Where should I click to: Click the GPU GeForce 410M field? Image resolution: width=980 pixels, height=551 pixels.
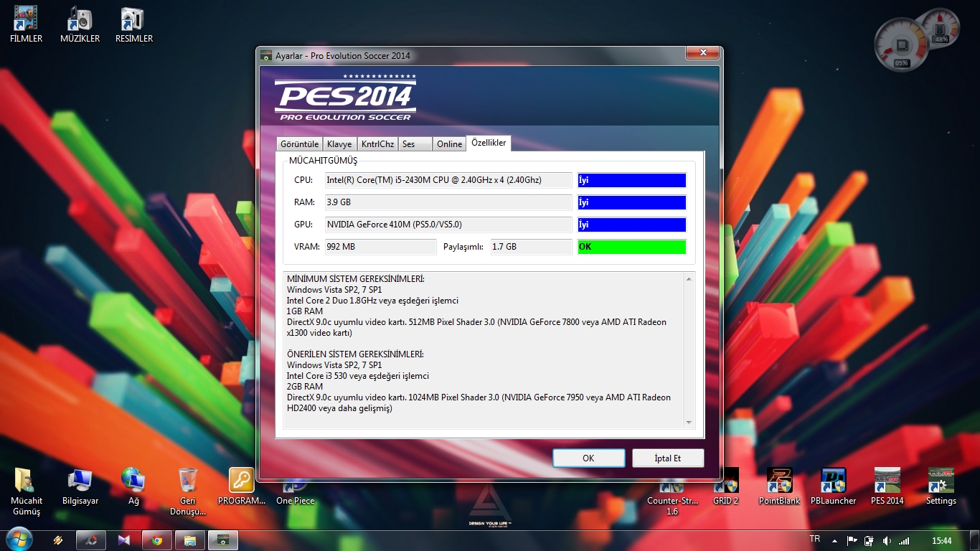tap(448, 225)
